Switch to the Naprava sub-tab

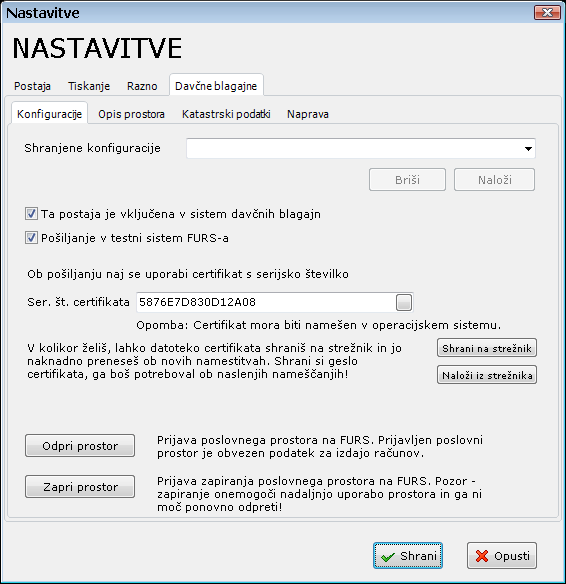[x=308, y=114]
